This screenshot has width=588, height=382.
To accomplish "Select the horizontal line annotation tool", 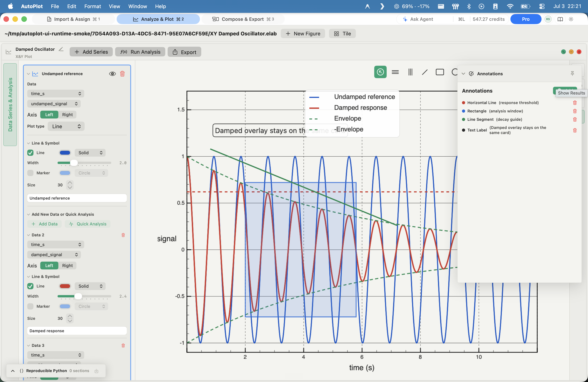I will tap(395, 72).
